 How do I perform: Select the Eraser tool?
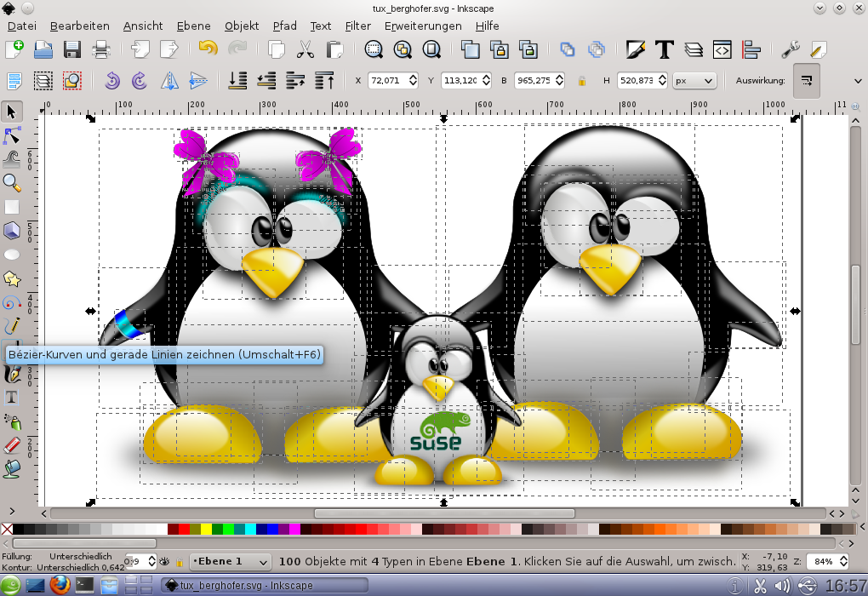[x=12, y=444]
